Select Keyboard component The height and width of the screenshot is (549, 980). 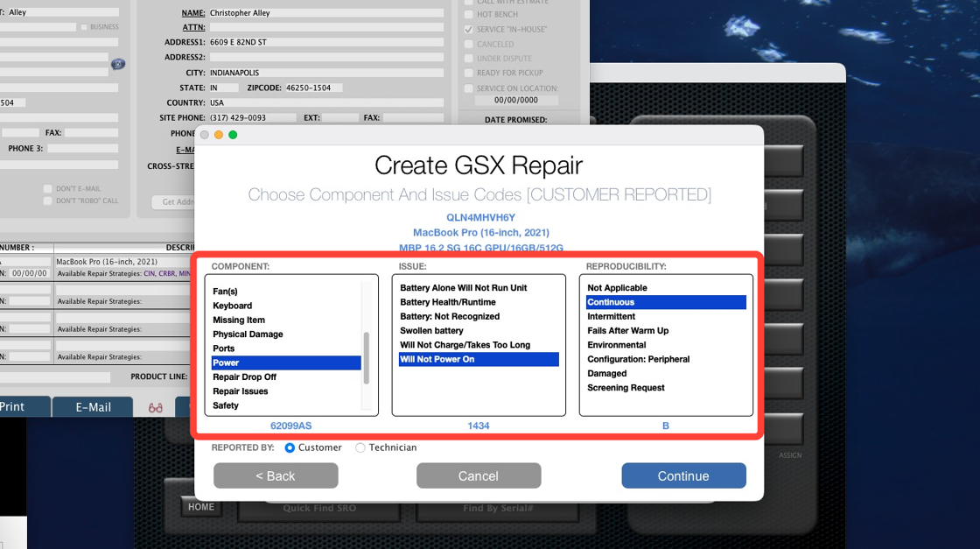[x=286, y=306]
